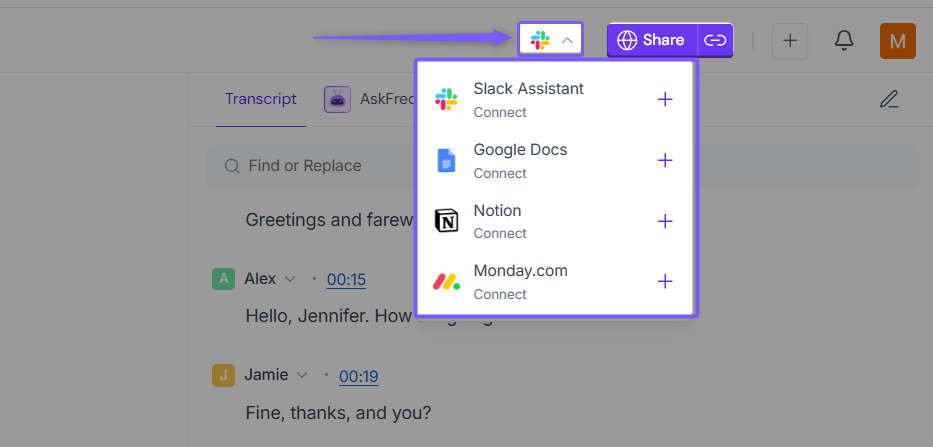Switch to the Transcript tab
Image resolution: width=933 pixels, height=447 pixels.
pyautogui.click(x=261, y=99)
